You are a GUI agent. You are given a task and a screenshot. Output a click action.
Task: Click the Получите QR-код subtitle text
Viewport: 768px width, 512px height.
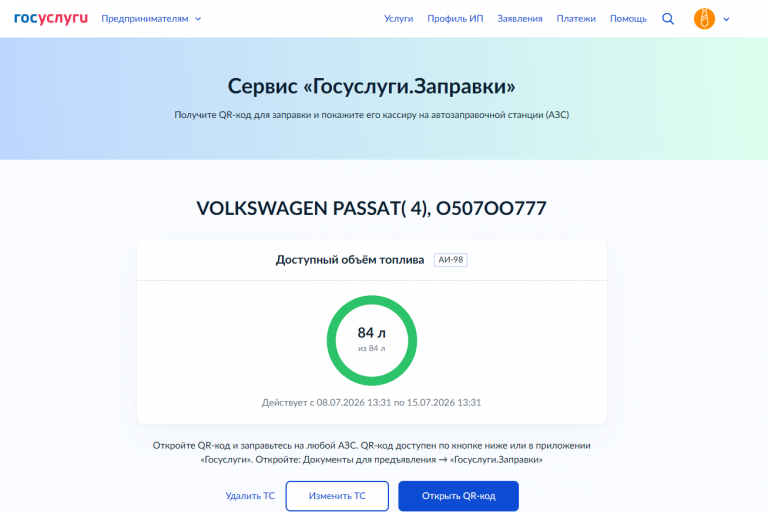[x=372, y=115]
